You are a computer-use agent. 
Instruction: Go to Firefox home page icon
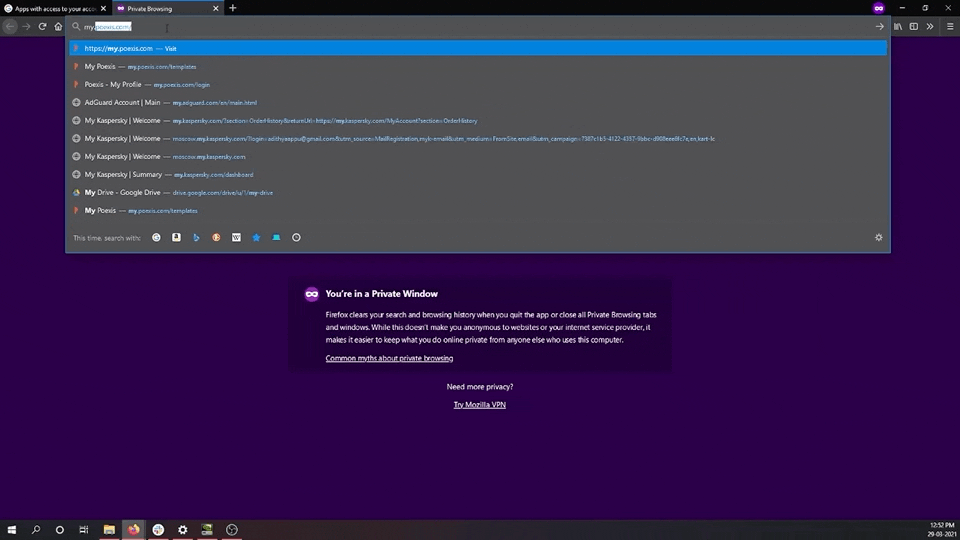point(58,26)
